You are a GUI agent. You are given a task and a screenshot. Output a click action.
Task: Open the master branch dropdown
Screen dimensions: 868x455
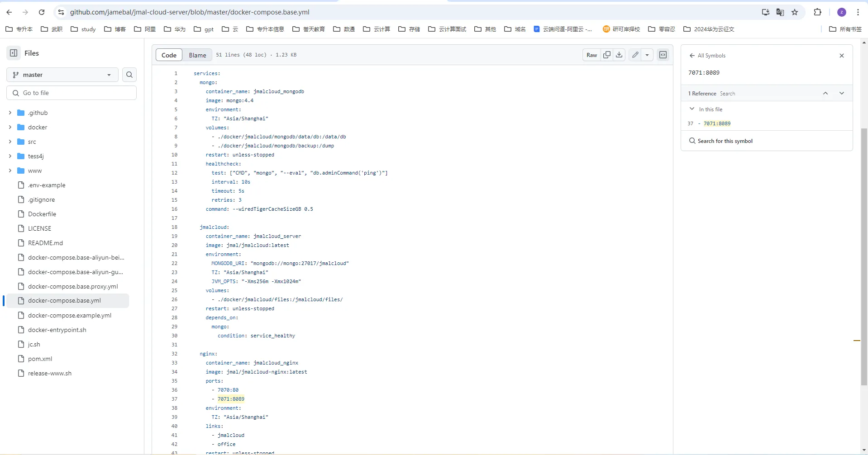click(x=62, y=75)
